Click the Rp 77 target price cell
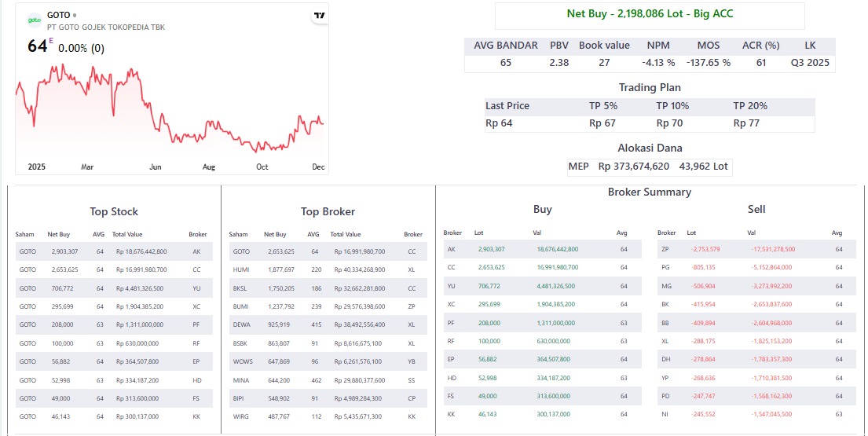 click(x=746, y=123)
